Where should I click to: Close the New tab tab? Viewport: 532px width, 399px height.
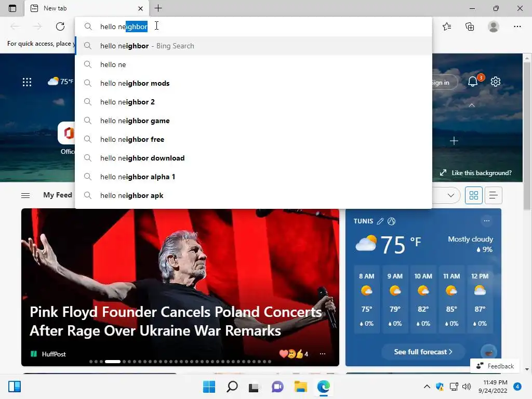140,8
